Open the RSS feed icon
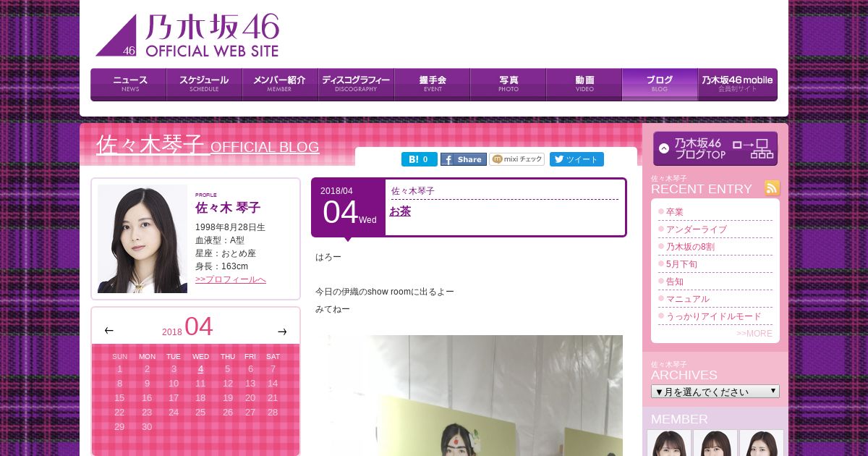The height and width of the screenshot is (456, 868). pyautogui.click(x=773, y=188)
